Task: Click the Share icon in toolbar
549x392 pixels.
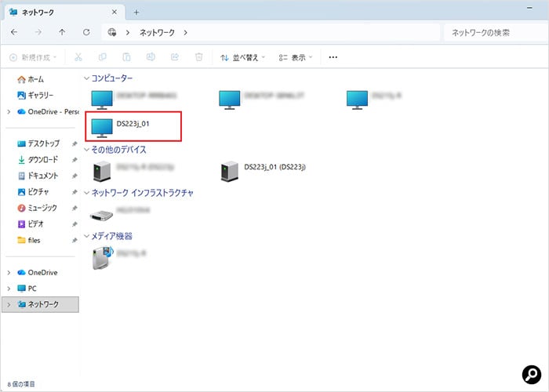Action: [x=175, y=57]
